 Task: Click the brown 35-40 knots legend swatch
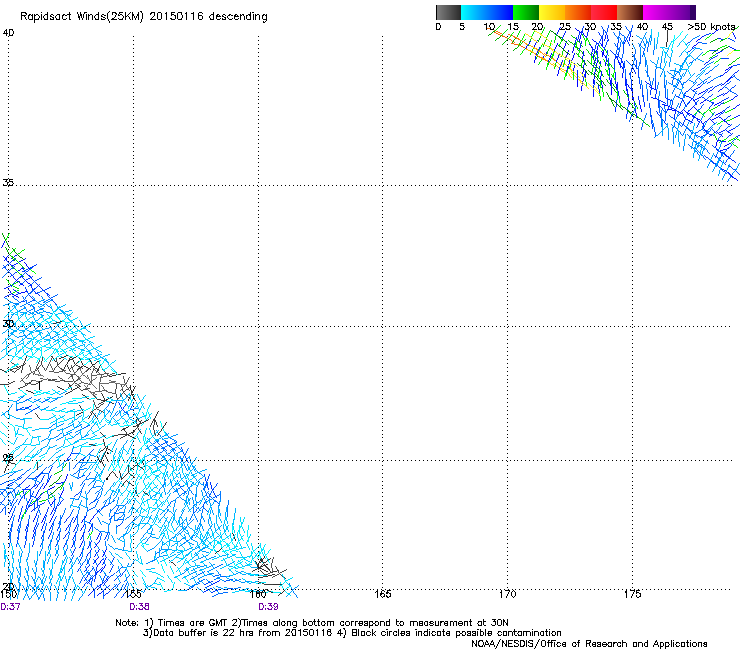[x=630, y=12]
